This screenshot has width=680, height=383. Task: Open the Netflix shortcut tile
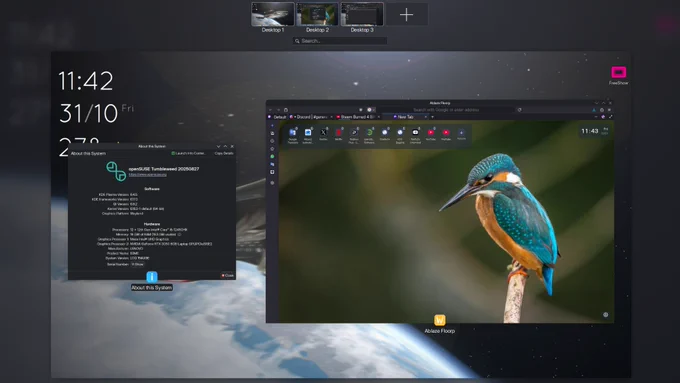click(x=338, y=134)
